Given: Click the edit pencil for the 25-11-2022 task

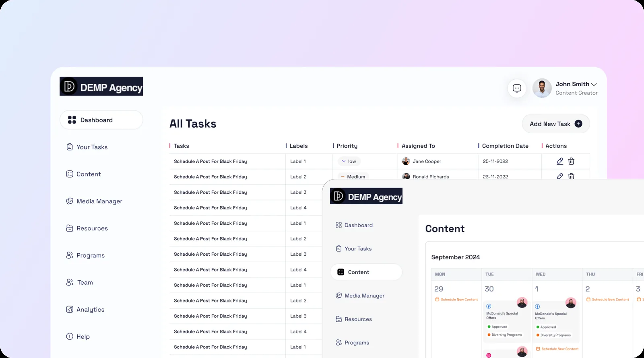Looking at the screenshot, I should [x=560, y=161].
